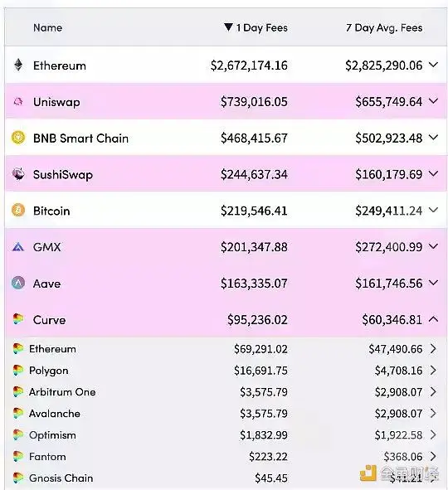The height and width of the screenshot is (490, 448).
Task: Click the Ethereum diamond logo icon
Action: tap(18, 65)
